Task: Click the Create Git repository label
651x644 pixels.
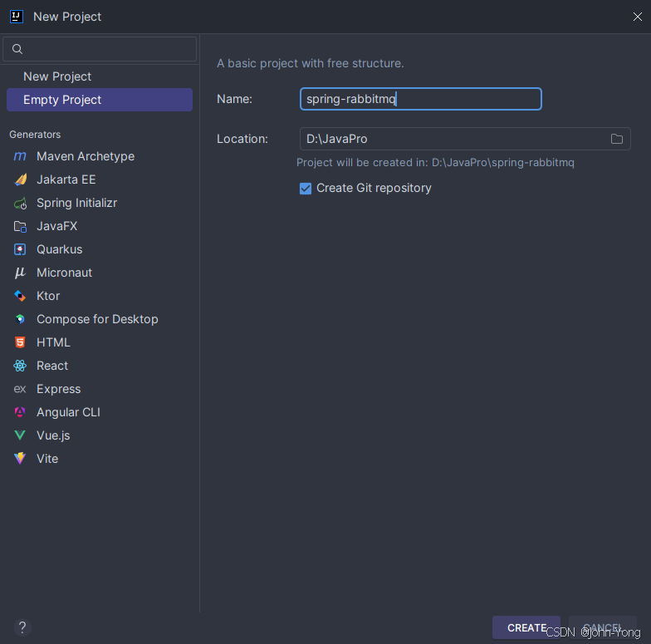Action: (374, 188)
